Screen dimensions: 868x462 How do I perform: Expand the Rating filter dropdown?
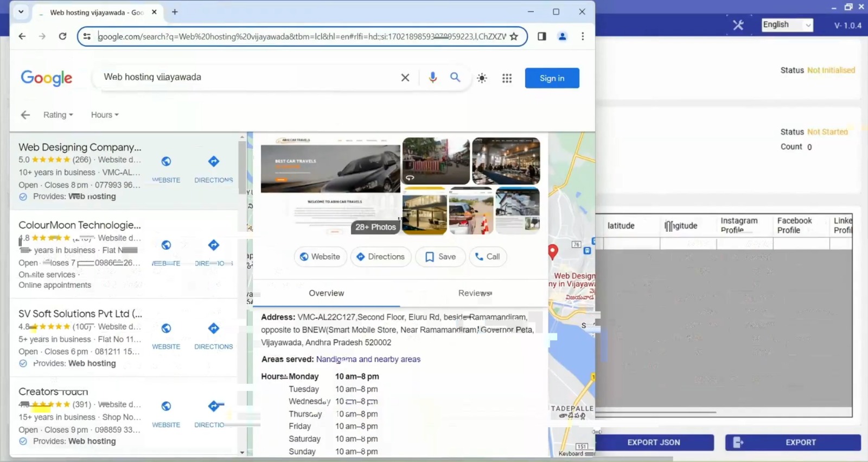click(x=58, y=115)
